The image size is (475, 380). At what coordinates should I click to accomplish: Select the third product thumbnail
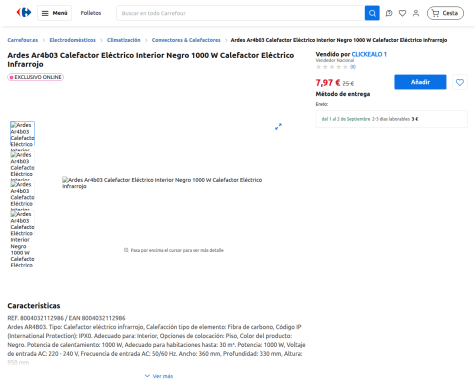(22, 193)
